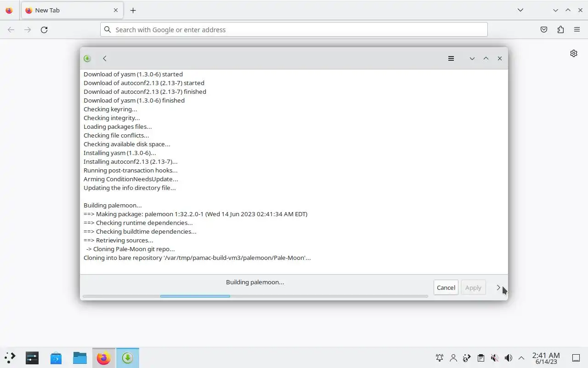
Task: Open the Manjaro application launcher
Action: pos(10,357)
